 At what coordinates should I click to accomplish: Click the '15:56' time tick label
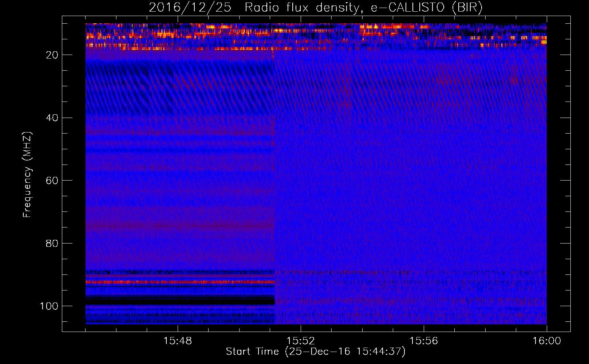click(x=424, y=341)
